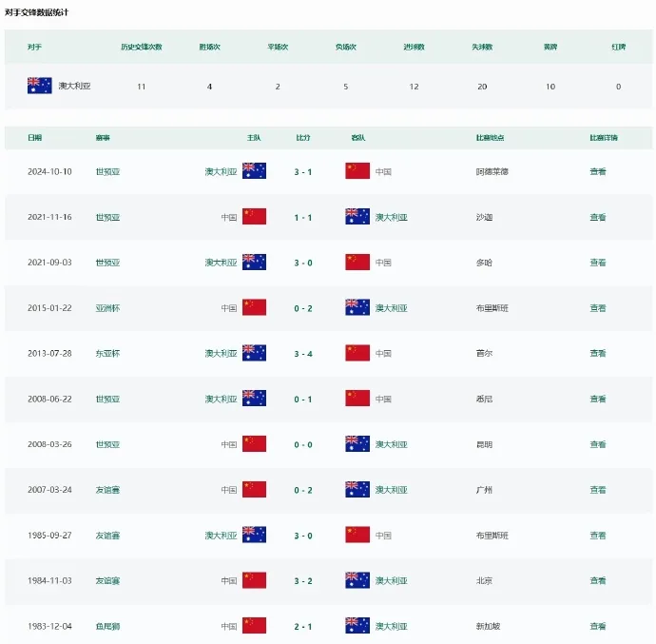The width and height of the screenshot is (656, 644).
Task: Click China's flag in the 2021-09-03 match row
Action: pos(357,263)
